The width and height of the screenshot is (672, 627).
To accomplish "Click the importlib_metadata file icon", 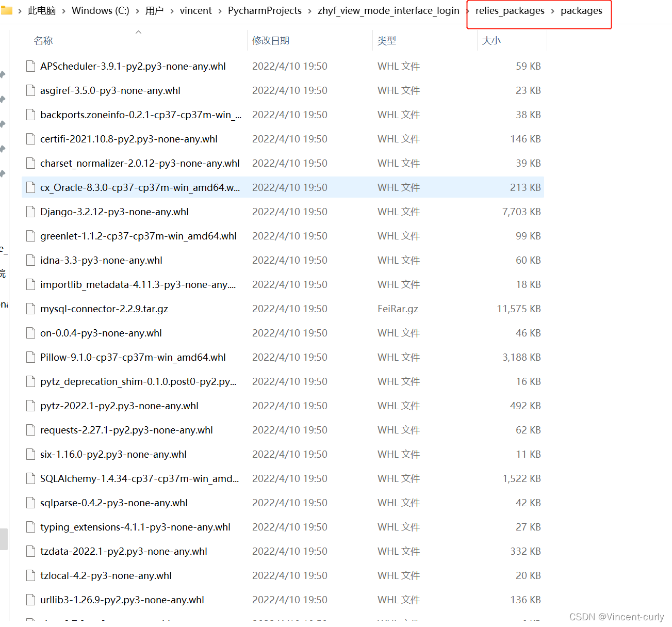I will 31,284.
